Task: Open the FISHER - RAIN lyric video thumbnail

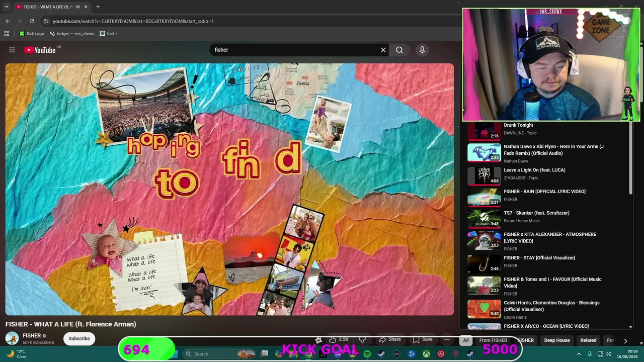Action: (484, 198)
